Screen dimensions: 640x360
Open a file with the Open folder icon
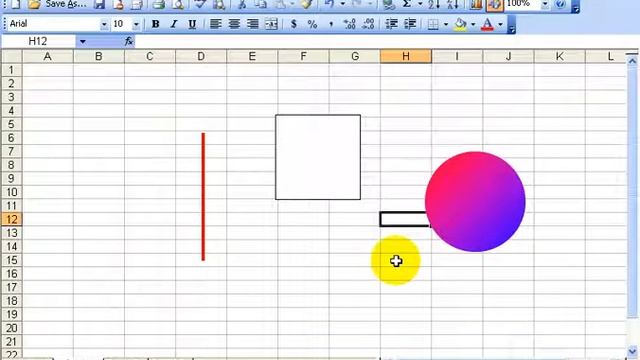click(34, 4)
